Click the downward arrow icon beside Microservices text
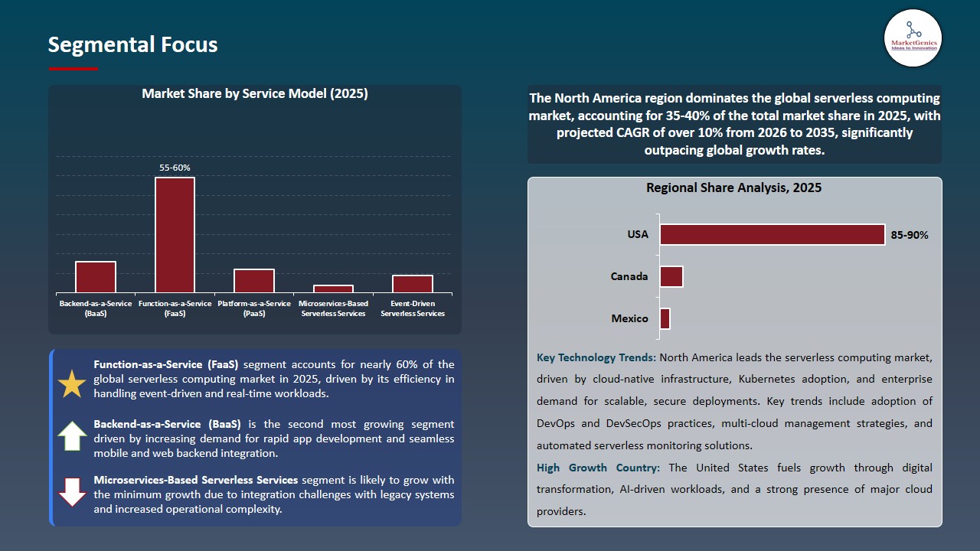This screenshot has height=551, width=980. tap(71, 493)
